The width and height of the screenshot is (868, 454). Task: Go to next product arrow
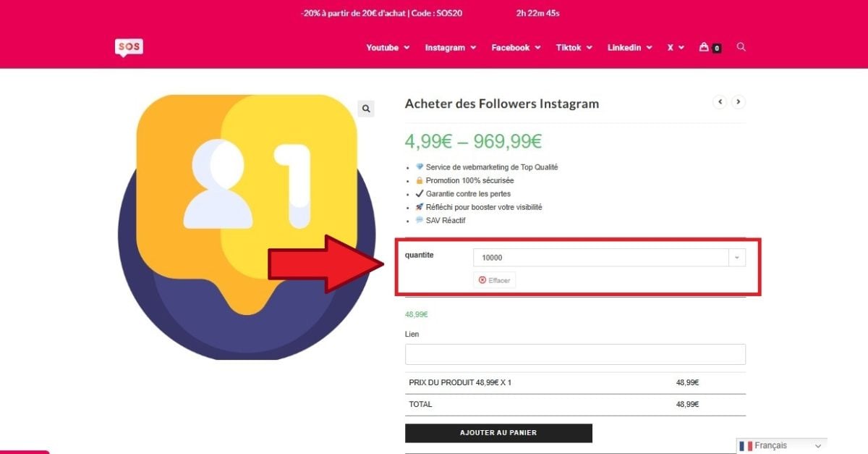(x=738, y=102)
